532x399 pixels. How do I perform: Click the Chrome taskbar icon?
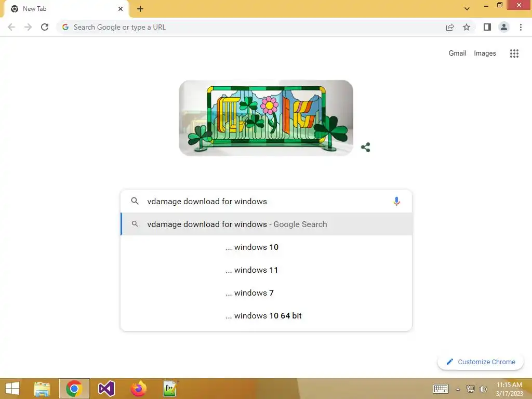coord(74,389)
